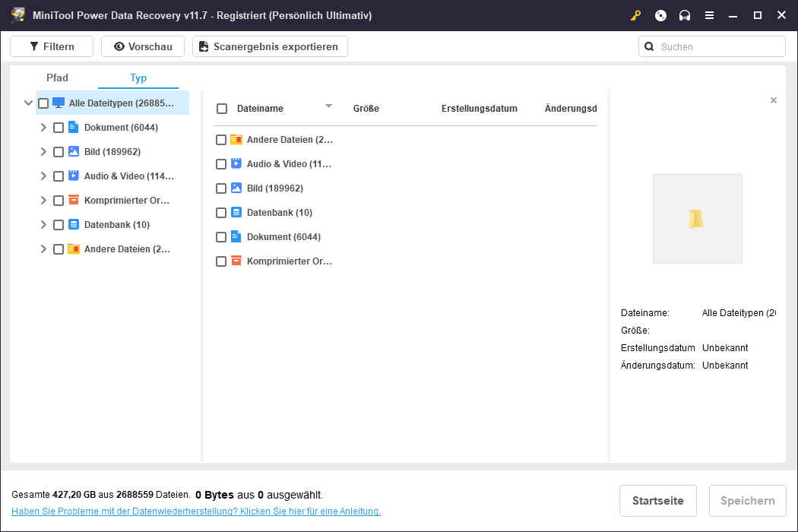798x532 pixels.
Task: Click Scanergebnis exportieren button
Action: 271,46
